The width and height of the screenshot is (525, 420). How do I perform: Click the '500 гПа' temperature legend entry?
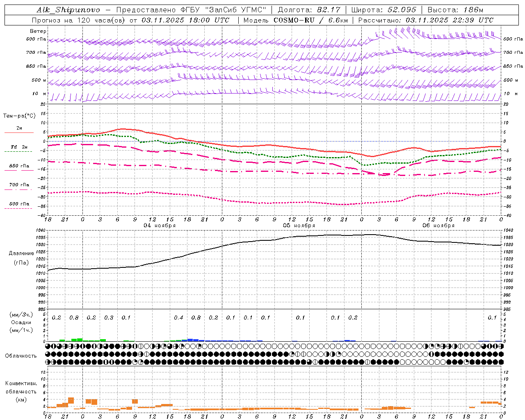(x=19, y=203)
